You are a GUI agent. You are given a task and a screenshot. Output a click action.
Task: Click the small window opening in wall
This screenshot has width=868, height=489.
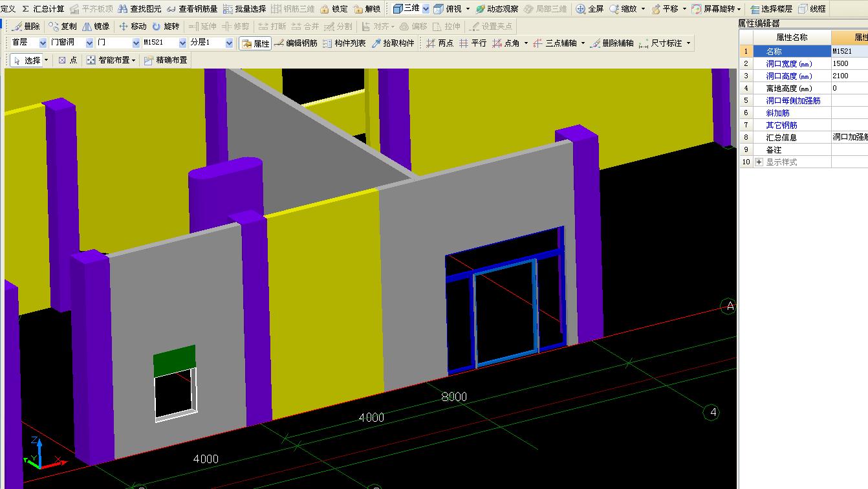click(175, 395)
